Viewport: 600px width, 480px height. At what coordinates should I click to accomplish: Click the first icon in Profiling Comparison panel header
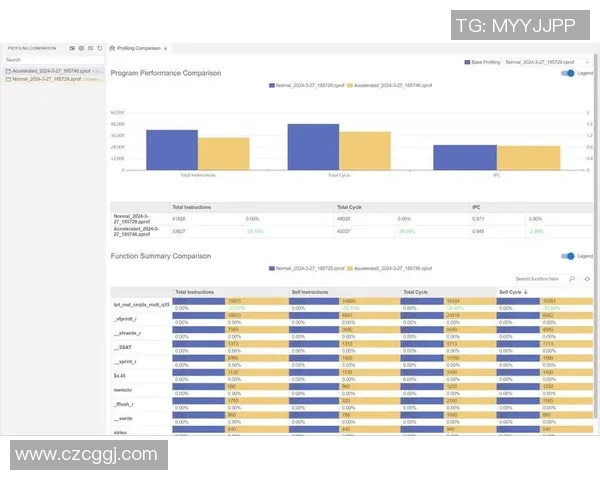coord(71,48)
